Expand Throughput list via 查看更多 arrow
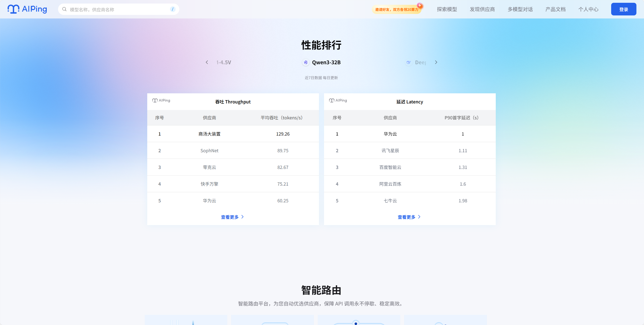This screenshot has height=325, width=644. 242,217
